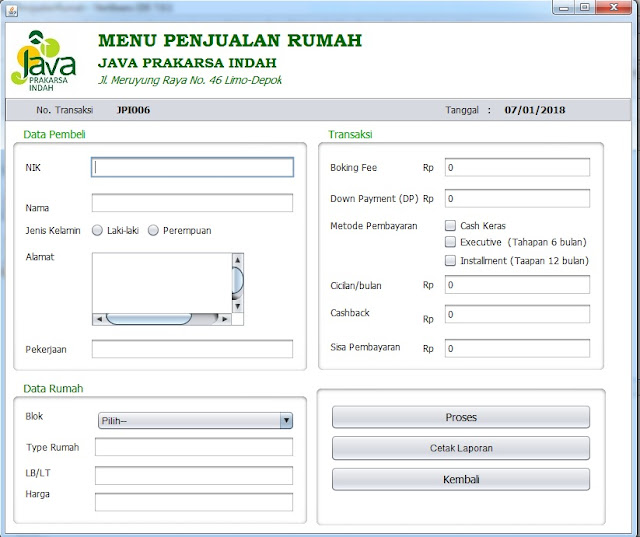Click the Pekerjaan input field
Image resolution: width=640 pixels, height=537 pixels.
[192, 349]
